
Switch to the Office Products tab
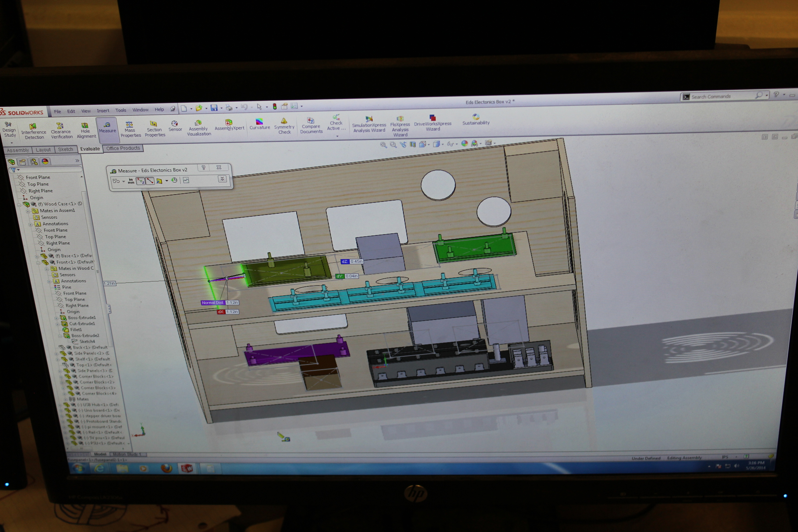click(123, 148)
